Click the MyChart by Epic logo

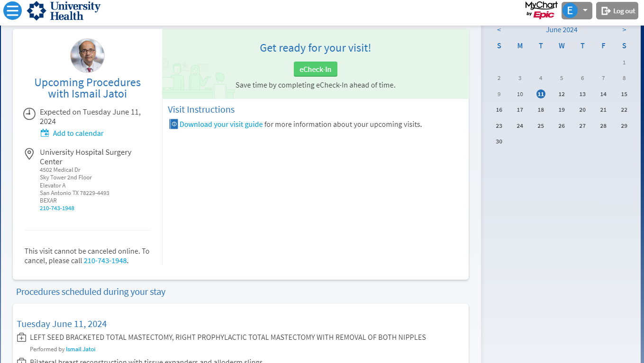[x=541, y=10]
